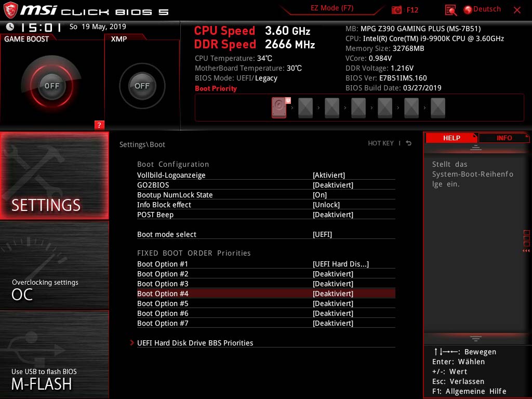
Task: Select the UEFI hard disk boot priority icon
Action: [x=280, y=108]
